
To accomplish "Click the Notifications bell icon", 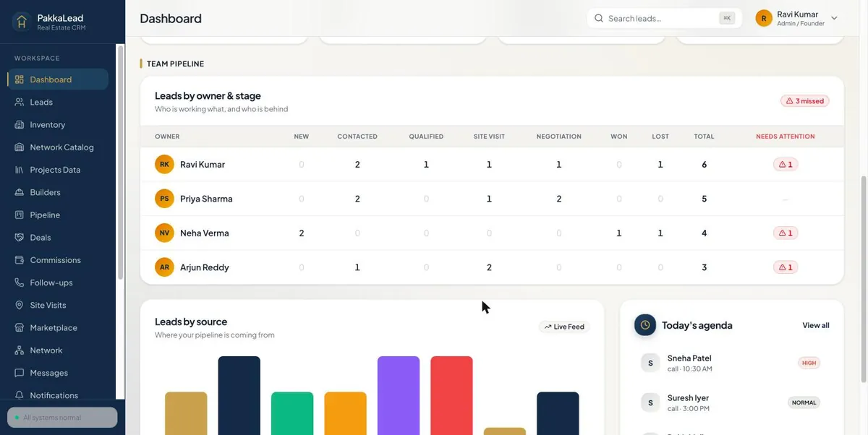I will pos(20,395).
